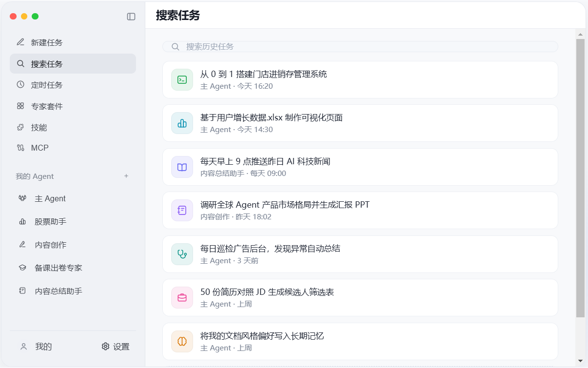Click the scrollbar up arrow

[580, 34]
